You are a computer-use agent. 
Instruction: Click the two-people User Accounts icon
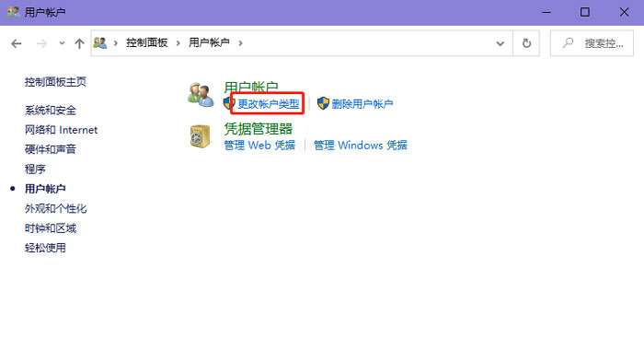tap(201, 95)
